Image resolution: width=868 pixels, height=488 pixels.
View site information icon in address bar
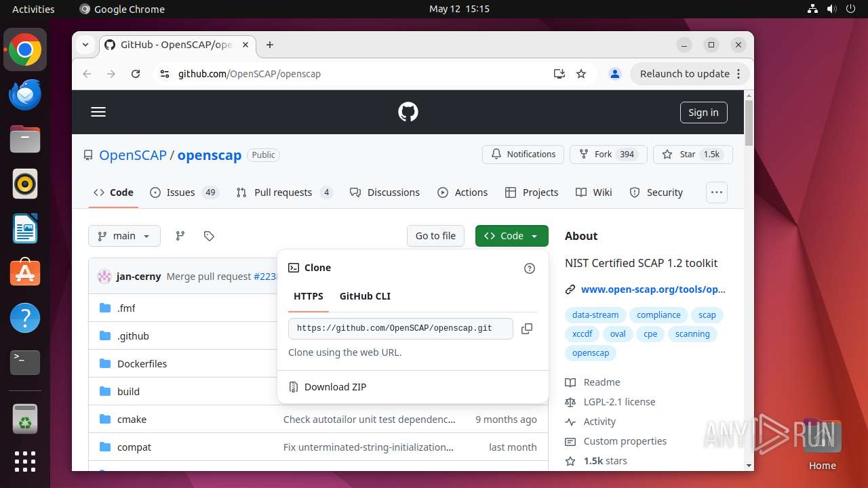pyautogui.click(x=164, y=74)
